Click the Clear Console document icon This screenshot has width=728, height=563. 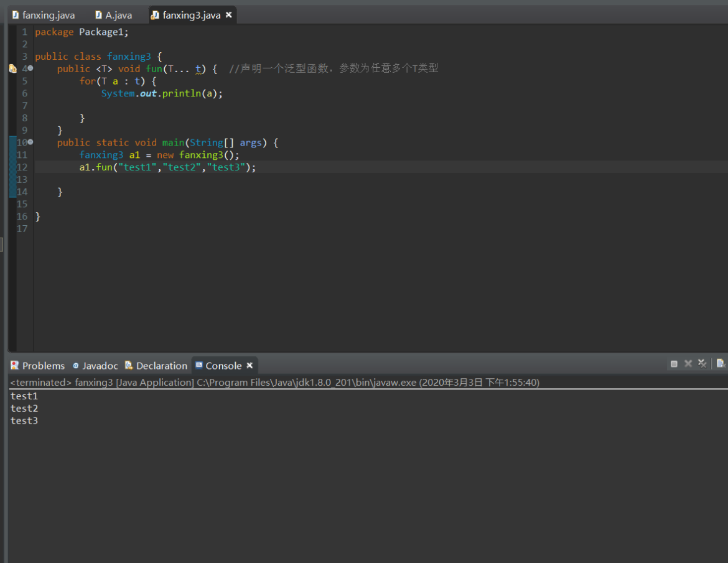click(x=721, y=364)
